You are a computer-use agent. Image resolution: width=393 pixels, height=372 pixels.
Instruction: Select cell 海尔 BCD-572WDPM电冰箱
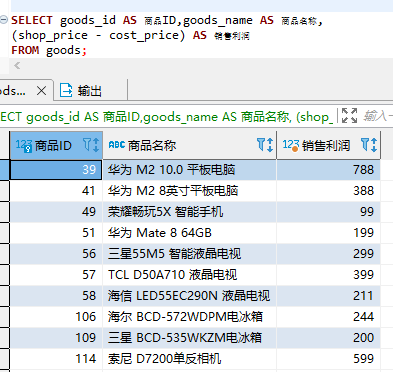tap(189, 317)
